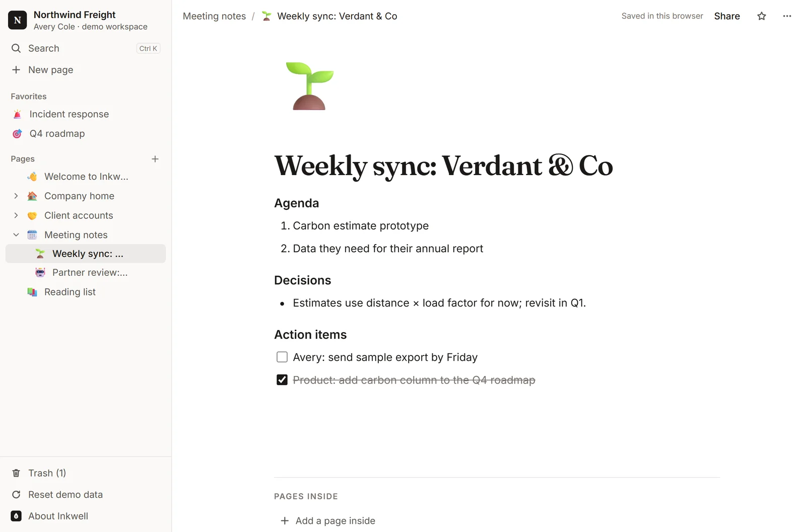Open Incident response from Favorites
Viewport: 806px width, 532px height.
[x=86, y=114]
